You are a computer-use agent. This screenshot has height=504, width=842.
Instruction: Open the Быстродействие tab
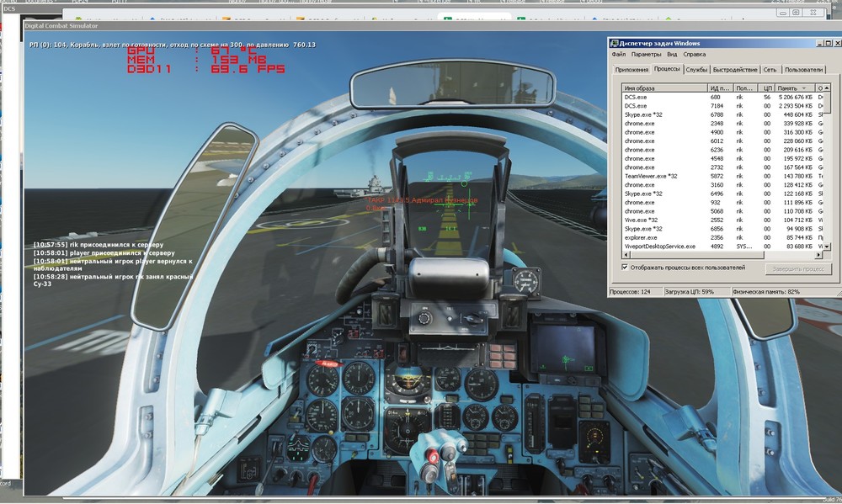(x=735, y=70)
